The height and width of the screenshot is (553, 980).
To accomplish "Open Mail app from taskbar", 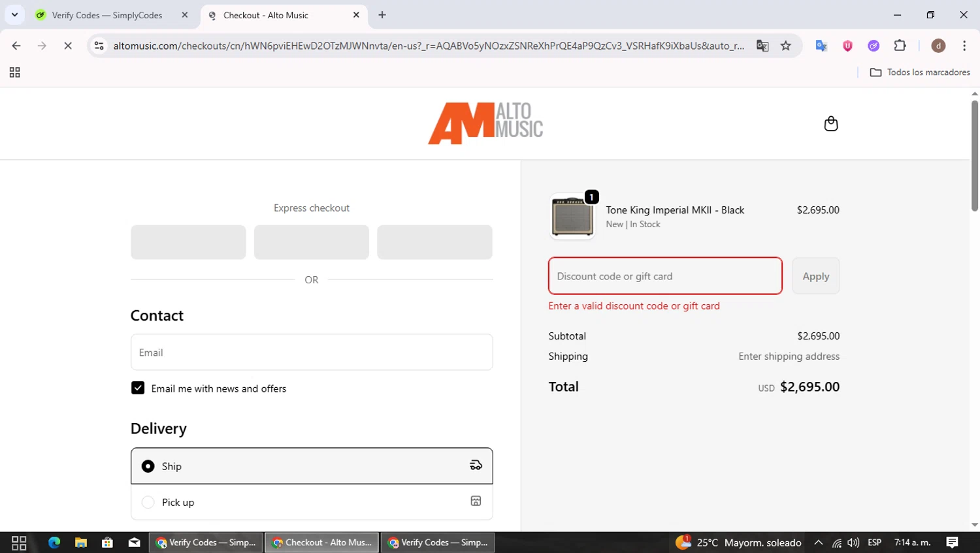I will (135, 543).
